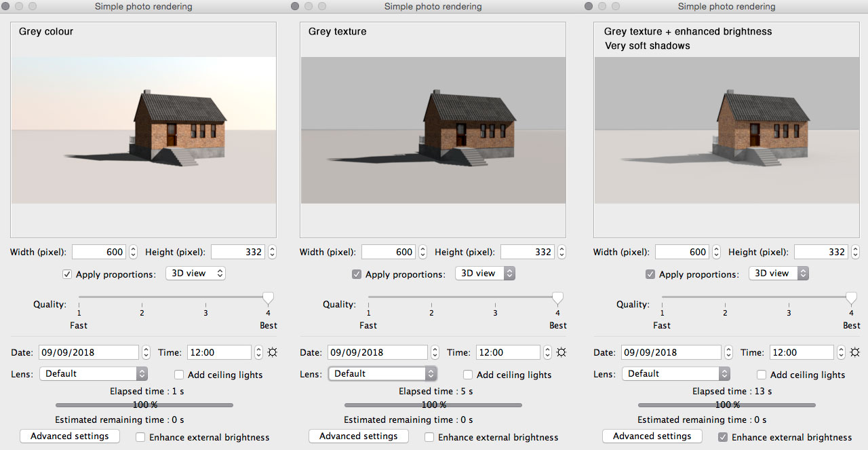Screen dimensions: 868x450
Task: Click the rendered house image labeled Grey colour
Action: click(x=144, y=130)
